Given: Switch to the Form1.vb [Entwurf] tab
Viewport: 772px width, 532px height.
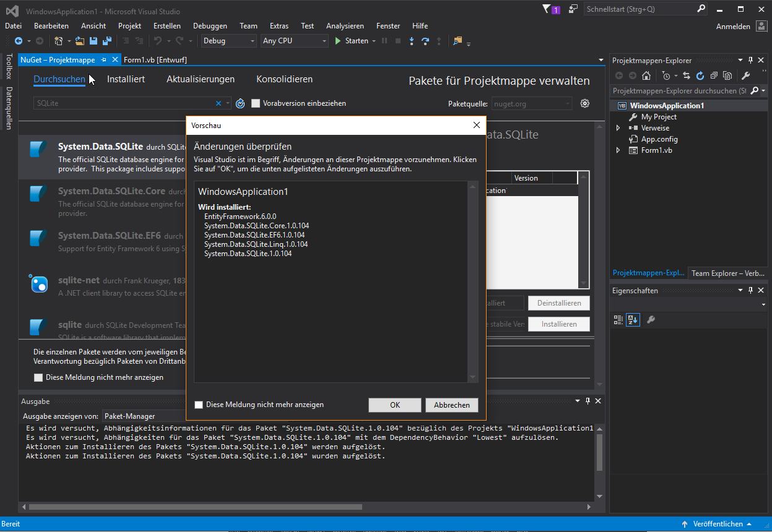Looking at the screenshot, I should click(x=155, y=60).
